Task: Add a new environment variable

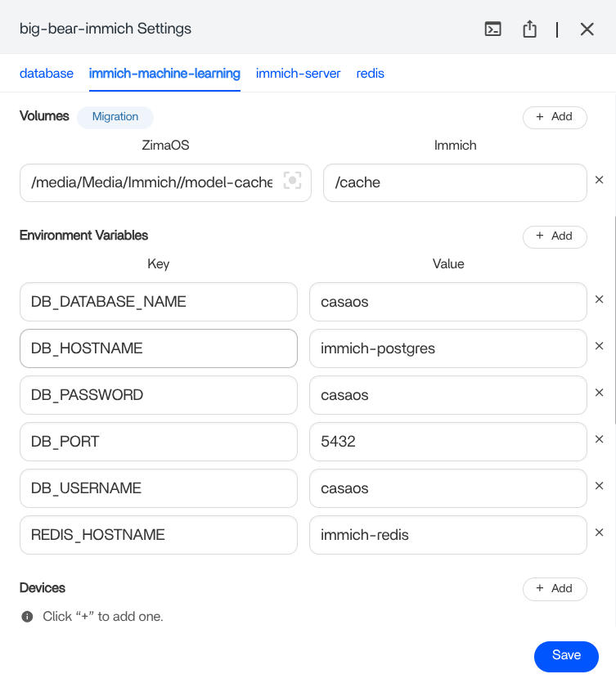Action: click(554, 236)
